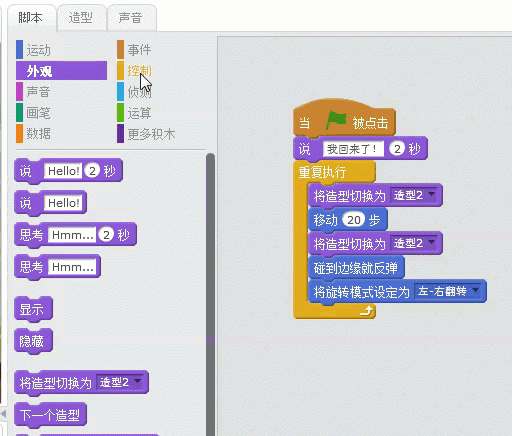Edit Hmm... text in palette 思考 block without seconds
Screen dimensions: 512x436
[72, 267]
